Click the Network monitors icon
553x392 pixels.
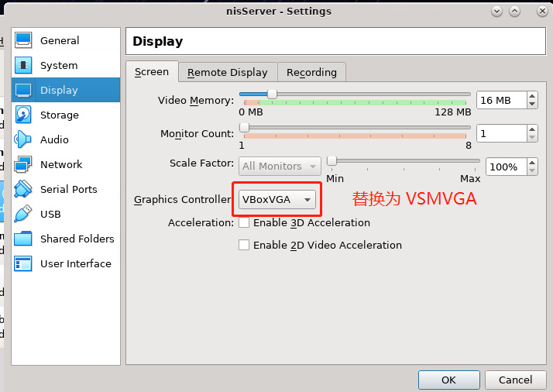(x=23, y=164)
